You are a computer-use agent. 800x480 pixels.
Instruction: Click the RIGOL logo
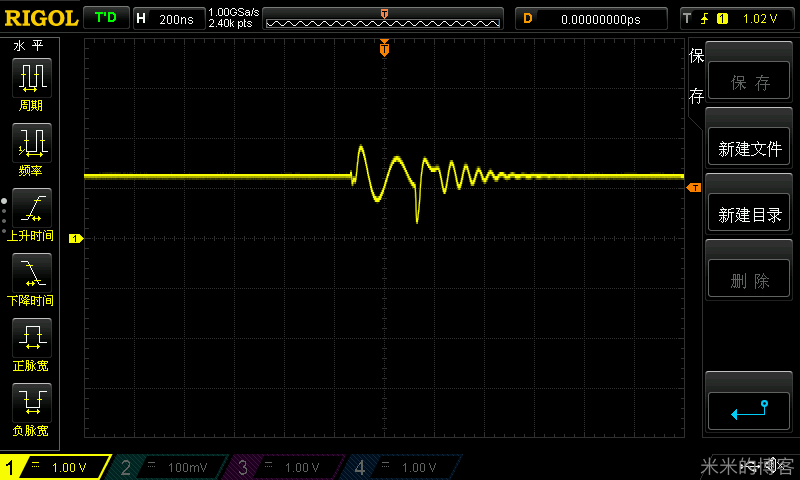40,18
